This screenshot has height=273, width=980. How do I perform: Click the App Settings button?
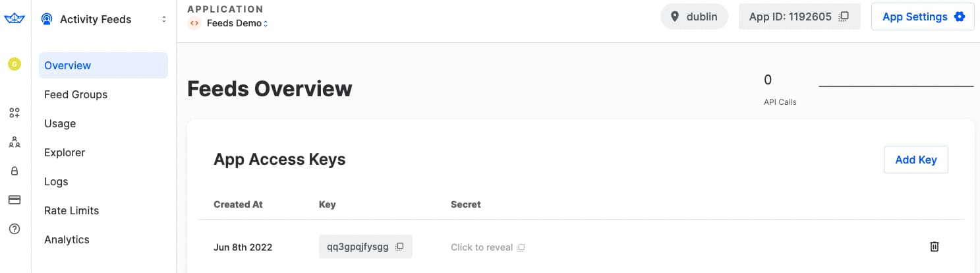tap(923, 17)
